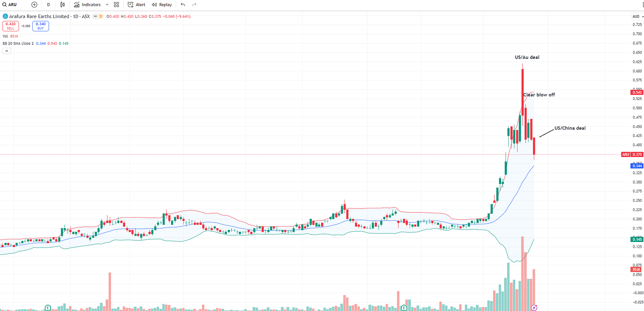Click the Arafura symbol logo icon
The height and width of the screenshot is (311, 644).
5,16
